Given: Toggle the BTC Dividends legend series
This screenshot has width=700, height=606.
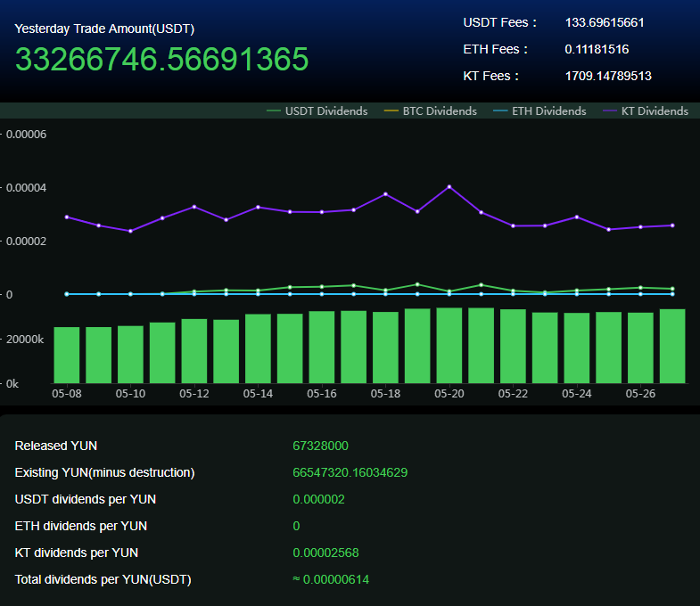Looking at the screenshot, I should pos(431,111).
